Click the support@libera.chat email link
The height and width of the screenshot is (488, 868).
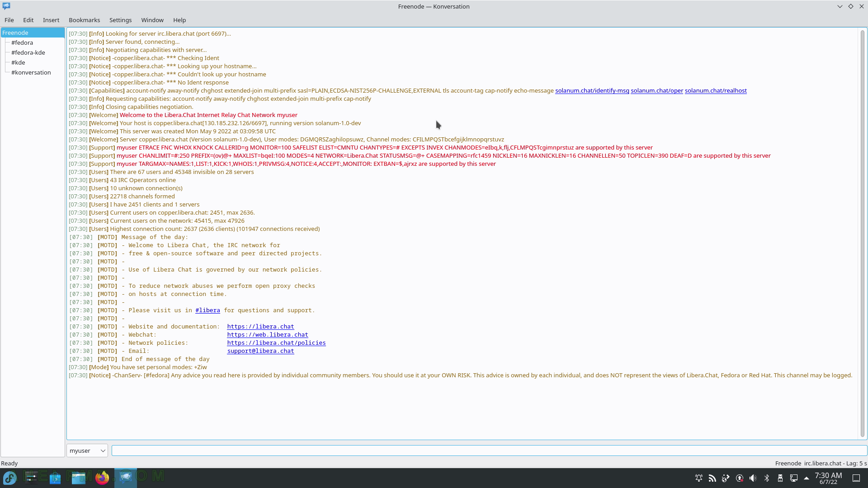pyautogui.click(x=260, y=351)
